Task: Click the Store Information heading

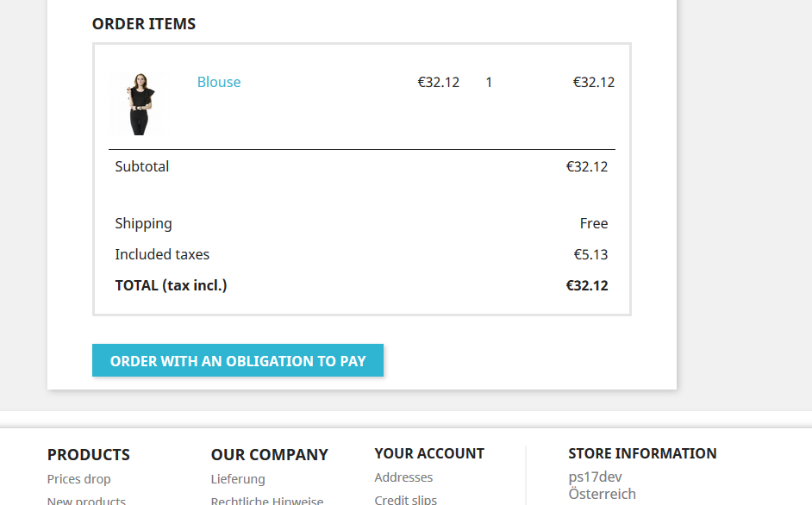Action: coord(642,453)
